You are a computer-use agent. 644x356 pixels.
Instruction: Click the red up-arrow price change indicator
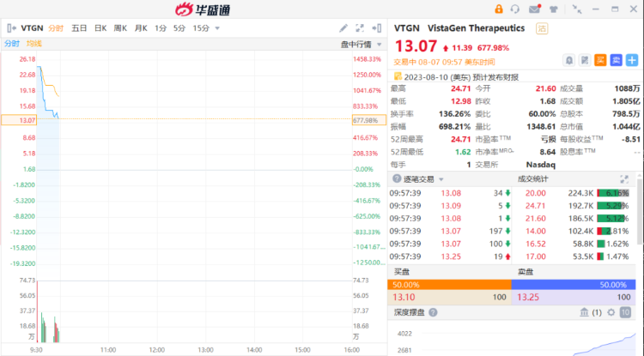click(x=446, y=48)
